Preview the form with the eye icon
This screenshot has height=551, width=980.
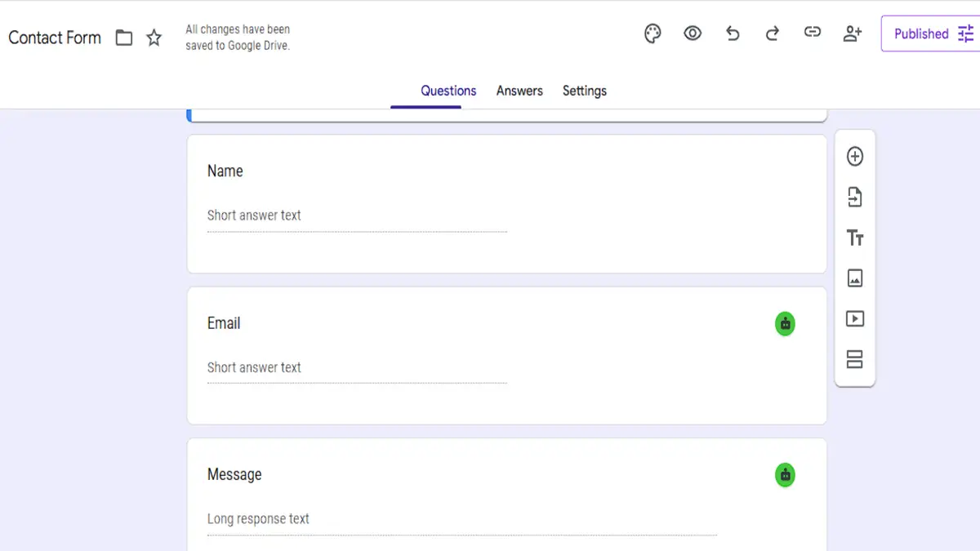pyautogui.click(x=693, y=33)
